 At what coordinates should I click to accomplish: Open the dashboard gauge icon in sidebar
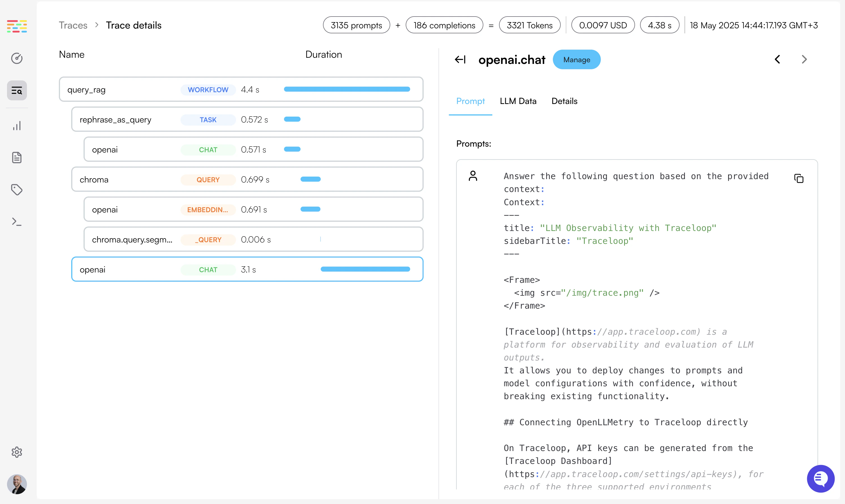pyautogui.click(x=17, y=58)
